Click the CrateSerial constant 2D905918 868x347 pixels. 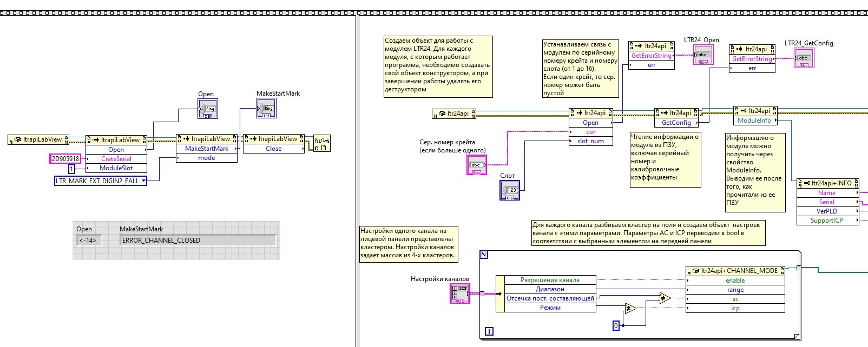pos(65,159)
